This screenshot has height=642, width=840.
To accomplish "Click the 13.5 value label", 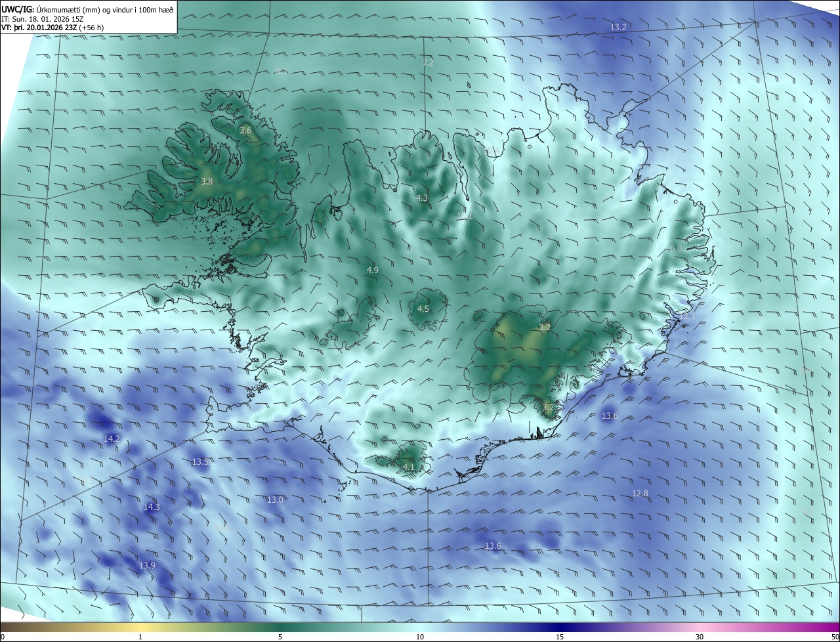I will pos(200,461).
